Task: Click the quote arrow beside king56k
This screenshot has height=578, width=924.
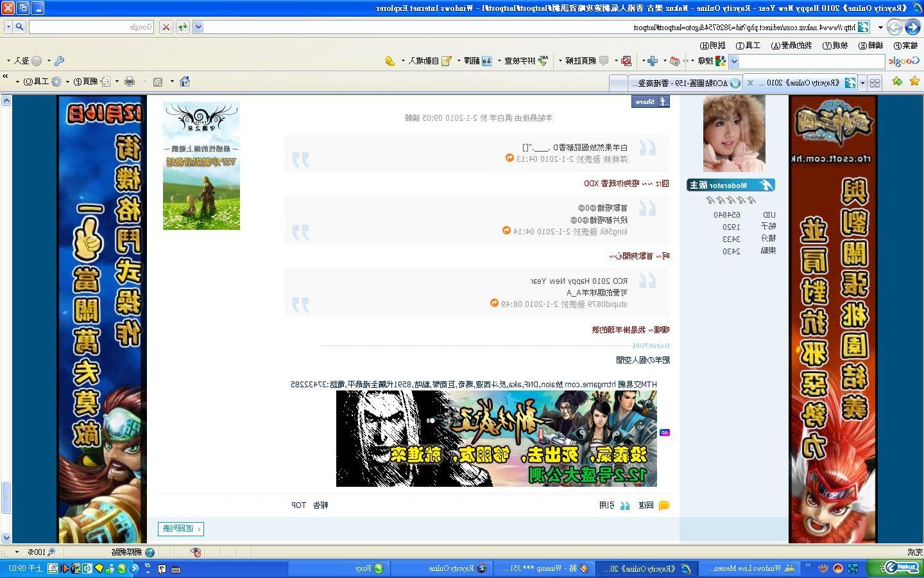Action: click(507, 231)
